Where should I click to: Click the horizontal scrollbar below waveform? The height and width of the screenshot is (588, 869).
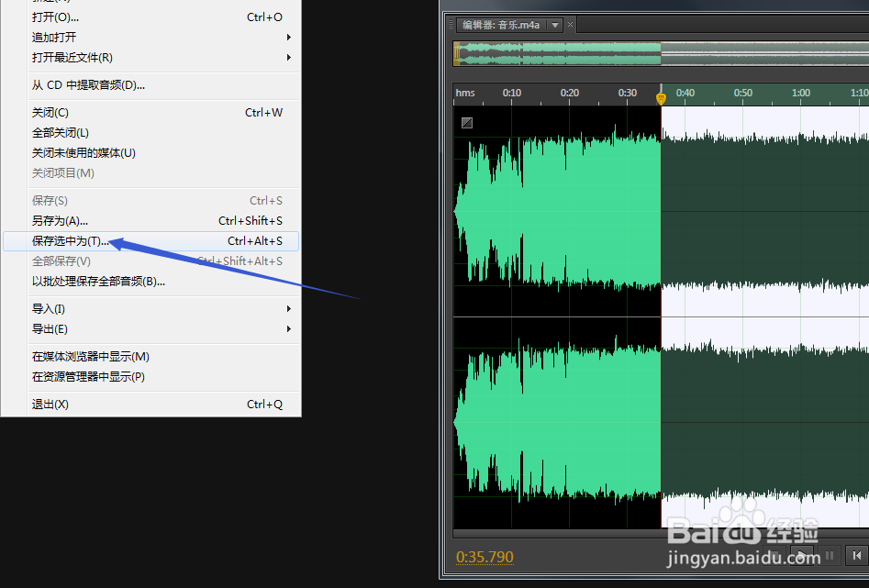tap(661, 534)
